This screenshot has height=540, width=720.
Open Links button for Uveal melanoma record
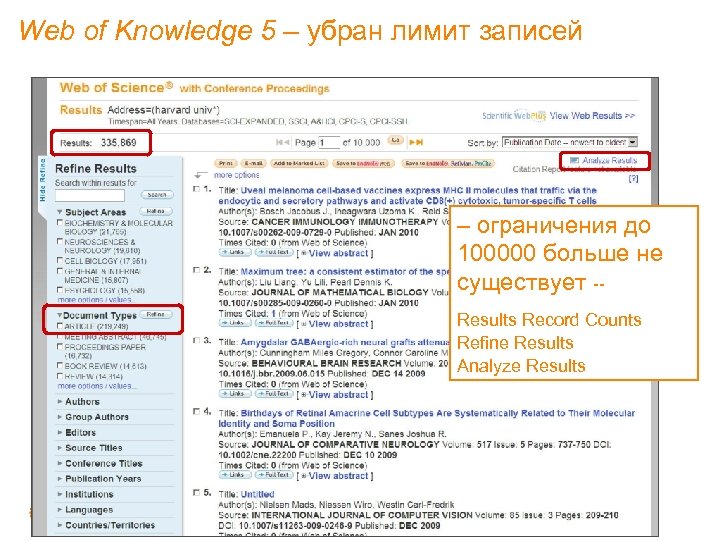coord(235,252)
